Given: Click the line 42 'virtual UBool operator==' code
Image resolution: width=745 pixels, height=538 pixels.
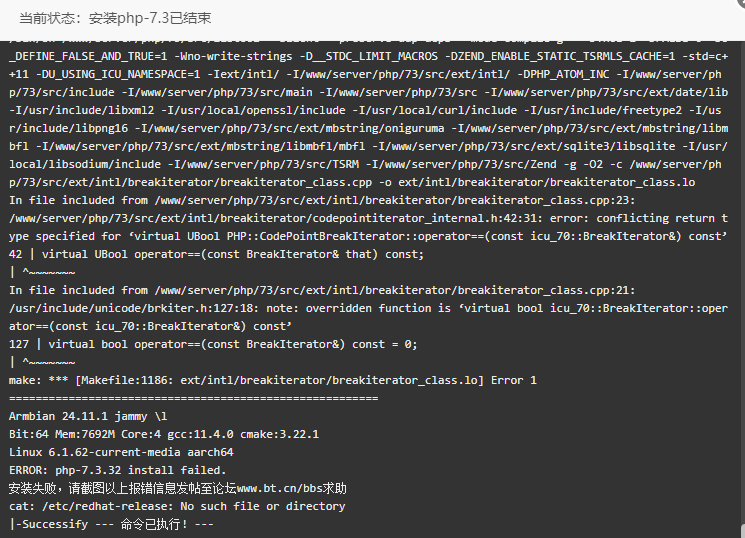Looking at the screenshot, I should (x=216, y=255).
